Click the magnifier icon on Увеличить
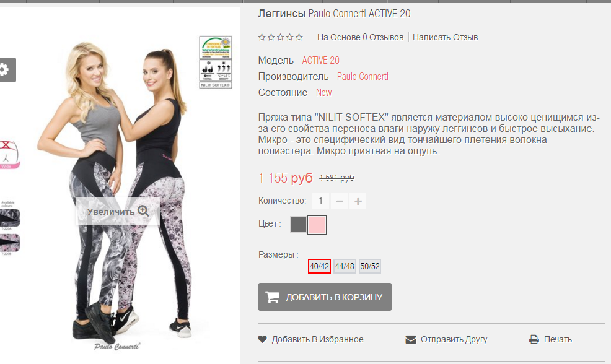Screen dimensions: 611x364 (143, 211)
